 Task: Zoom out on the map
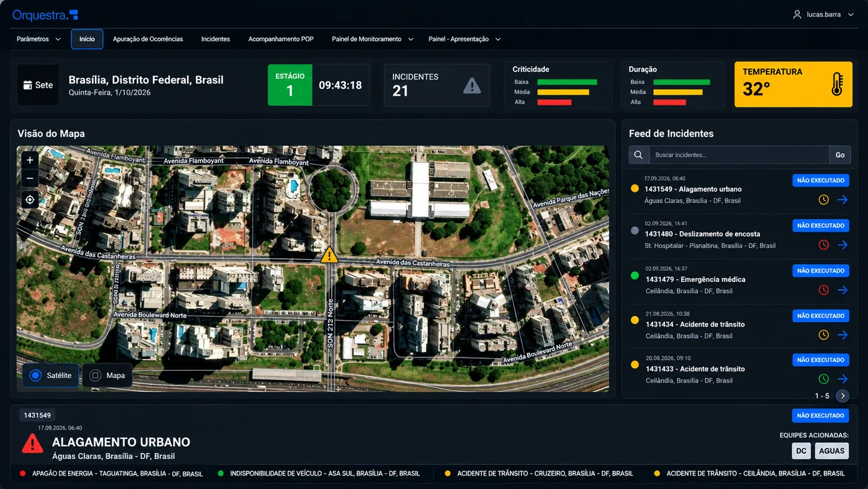(x=30, y=178)
